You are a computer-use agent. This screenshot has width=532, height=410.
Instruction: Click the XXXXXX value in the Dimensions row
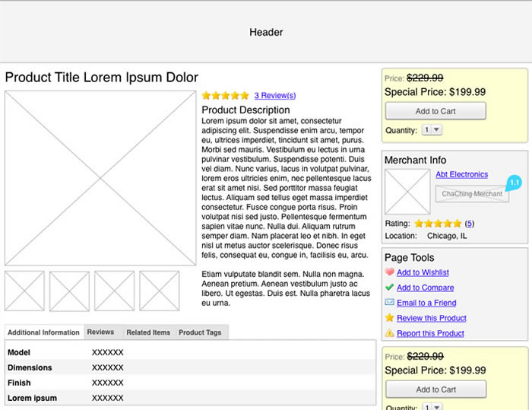click(108, 367)
